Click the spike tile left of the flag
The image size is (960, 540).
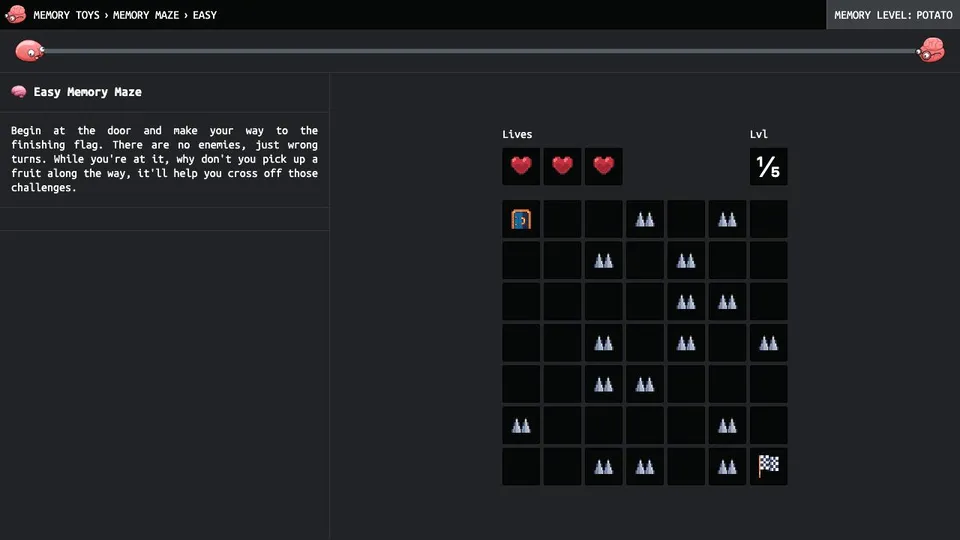pyautogui.click(x=727, y=467)
